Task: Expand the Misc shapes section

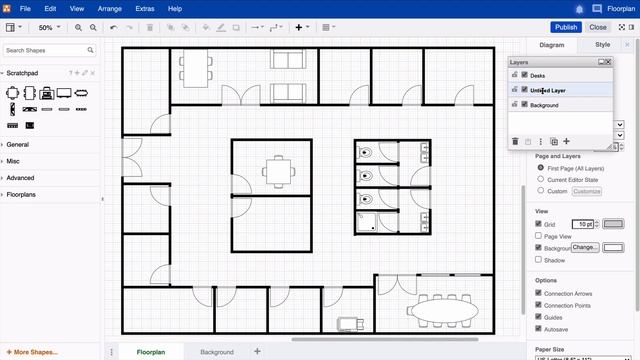Action: 13,161
